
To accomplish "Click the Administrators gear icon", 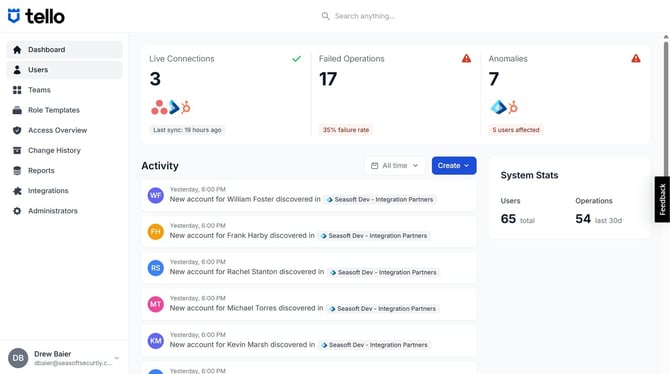I will click(x=17, y=211).
